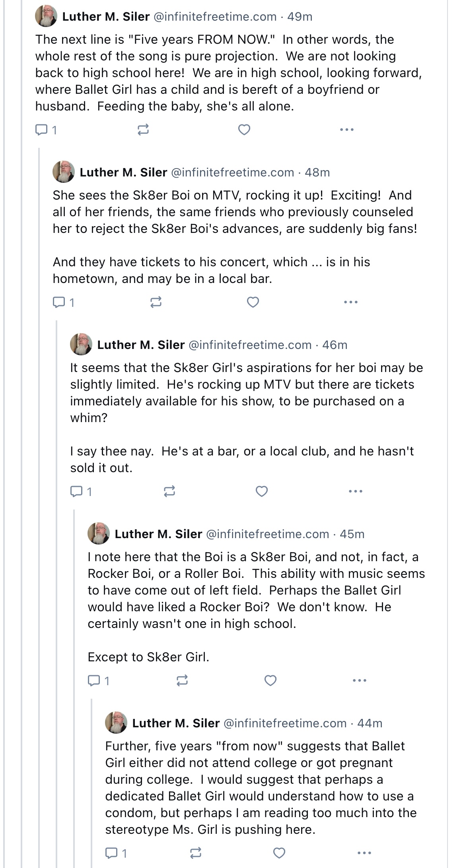Like the 45m "Except to Sk8er Girl" post
This screenshot has width=467, height=868.
pos(270,681)
